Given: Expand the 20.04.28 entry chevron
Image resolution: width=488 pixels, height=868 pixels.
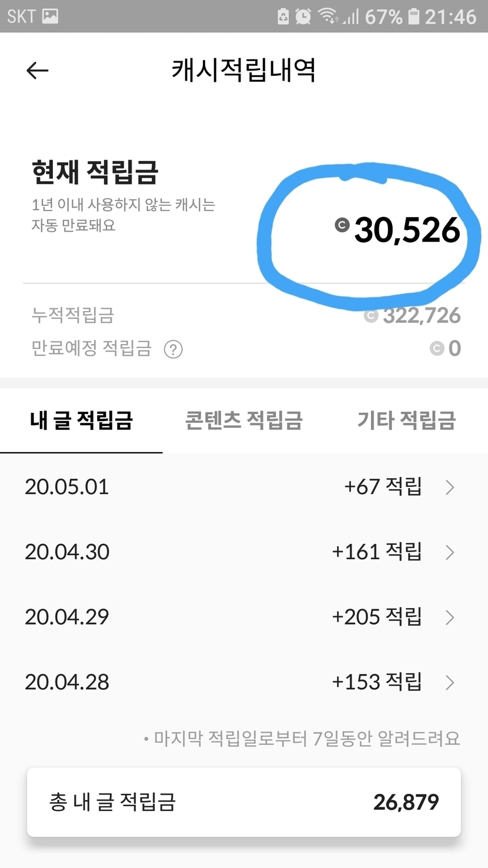Looking at the screenshot, I should click(450, 682).
